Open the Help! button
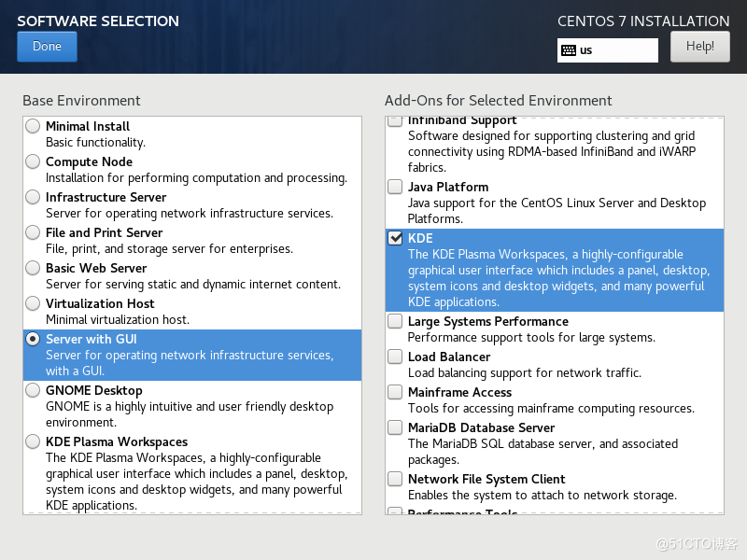Viewport: 747px width, 560px height. (699, 46)
